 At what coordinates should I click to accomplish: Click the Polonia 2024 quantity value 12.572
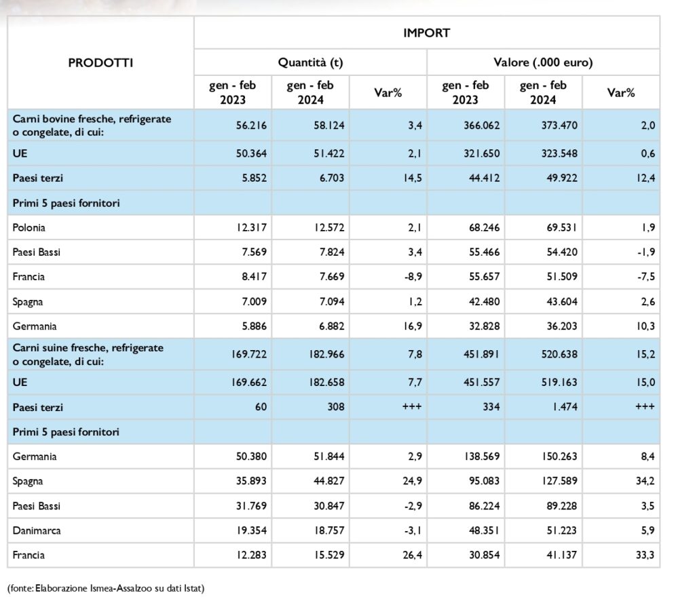[x=330, y=227]
